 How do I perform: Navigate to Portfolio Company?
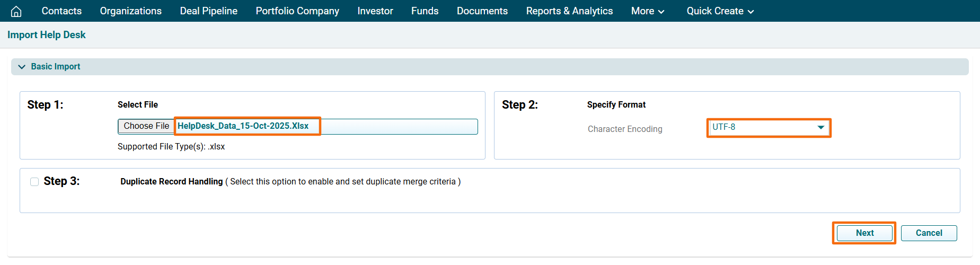(x=297, y=11)
